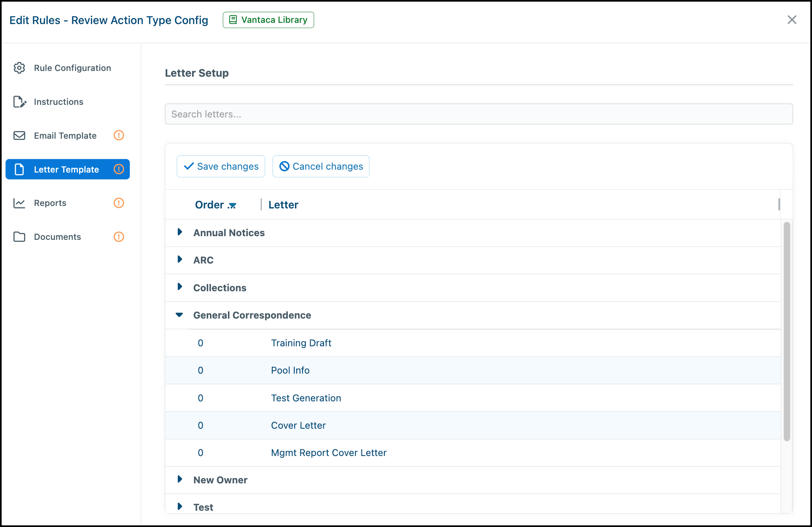Expand the Collections group
Screen dimensions: 812x527
click(x=180, y=287)
